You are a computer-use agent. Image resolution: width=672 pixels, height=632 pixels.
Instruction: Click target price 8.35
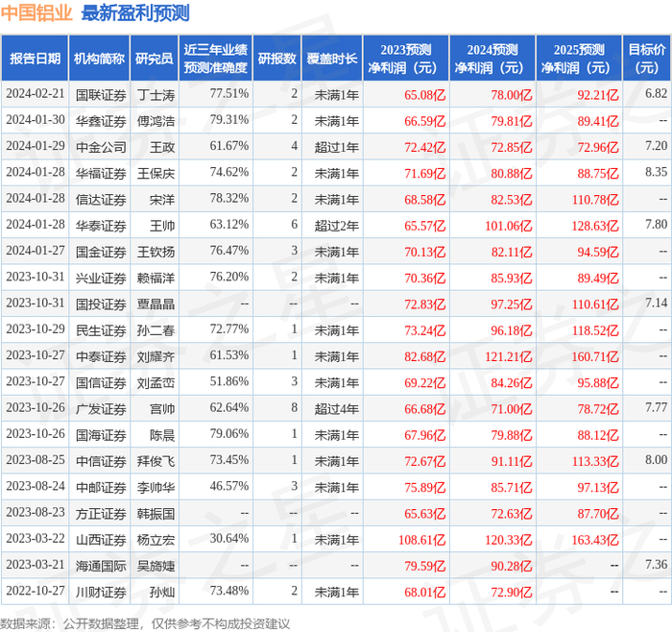(x=656, y=172)
